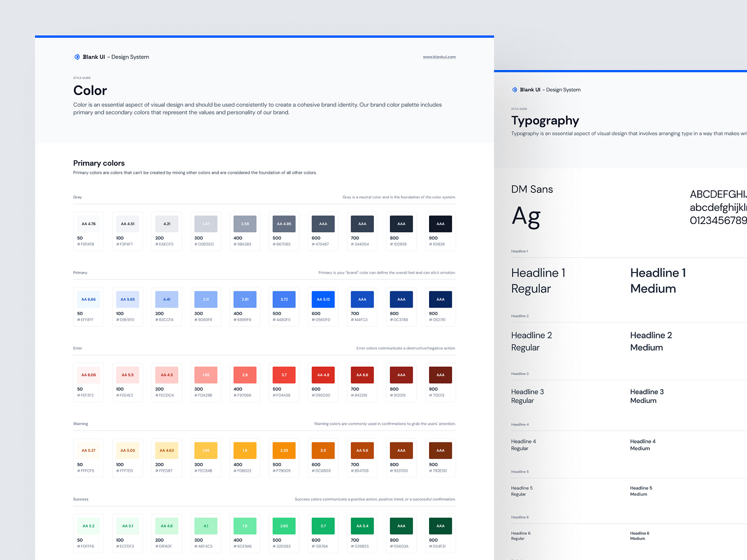This screenshot has width=747, height=560.
Task: Choose the Error 800 dark red swatch
Action: [x=402, y=375]
